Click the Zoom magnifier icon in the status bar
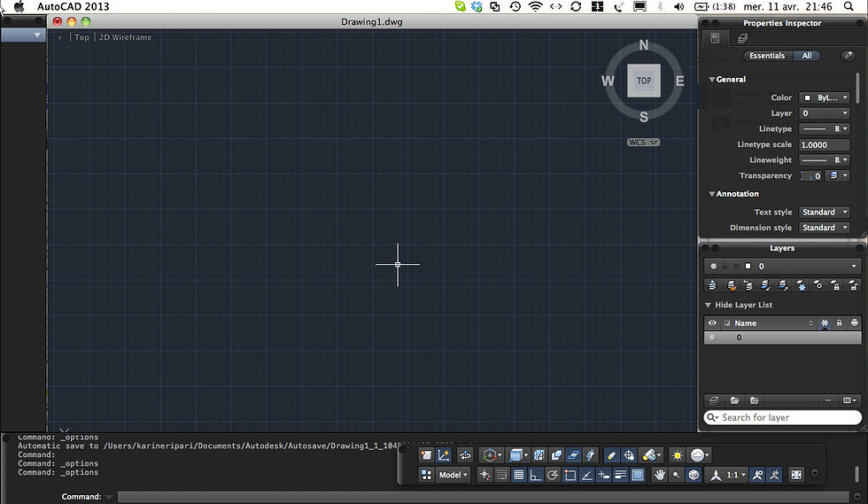The image size is (868, 504). [x=676, y=475]
